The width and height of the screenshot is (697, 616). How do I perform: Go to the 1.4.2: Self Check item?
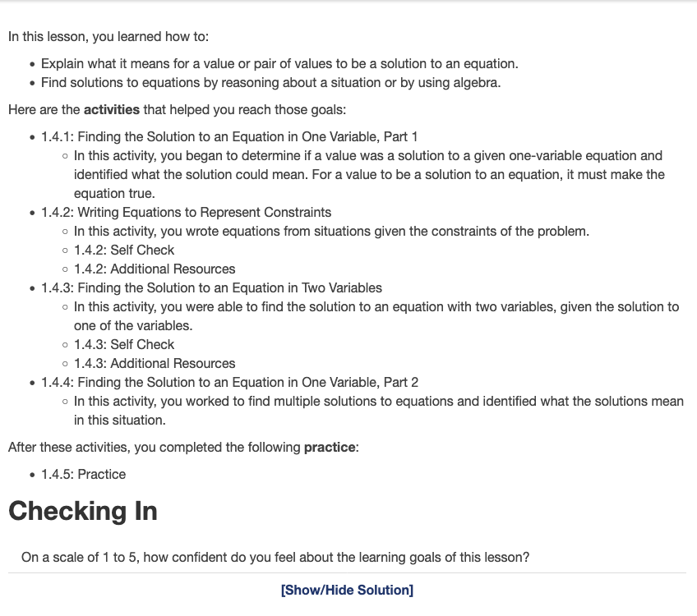tap(123, 250)
